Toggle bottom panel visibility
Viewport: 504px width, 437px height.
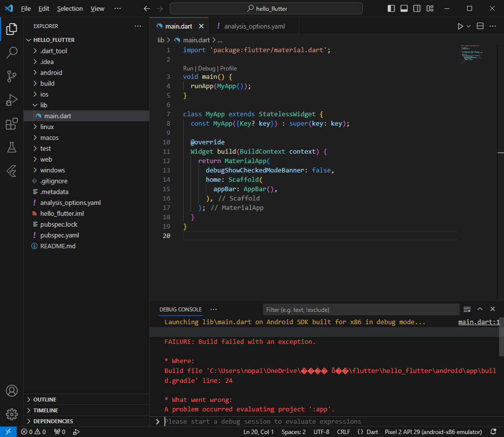click(x=404, y=9)
